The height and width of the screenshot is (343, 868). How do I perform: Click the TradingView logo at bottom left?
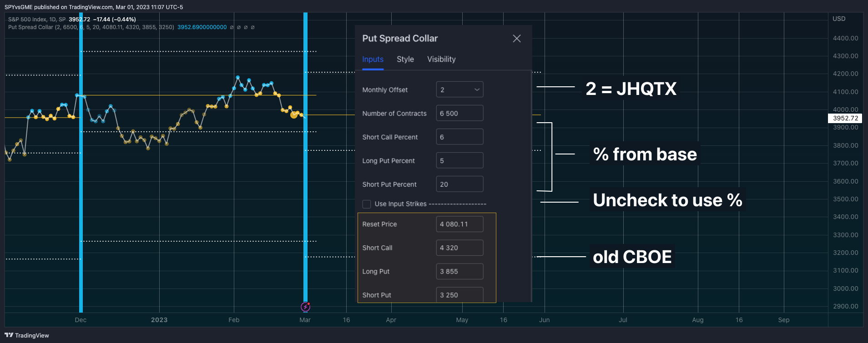point(27,335)
